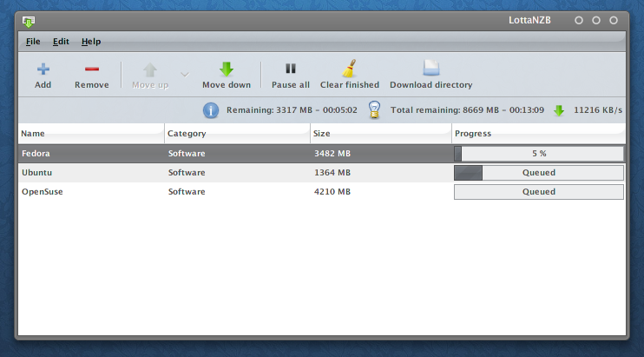This screenshot has height=357, width=644.
Task: Click the green Move down arrow
Action: [227, 69]
